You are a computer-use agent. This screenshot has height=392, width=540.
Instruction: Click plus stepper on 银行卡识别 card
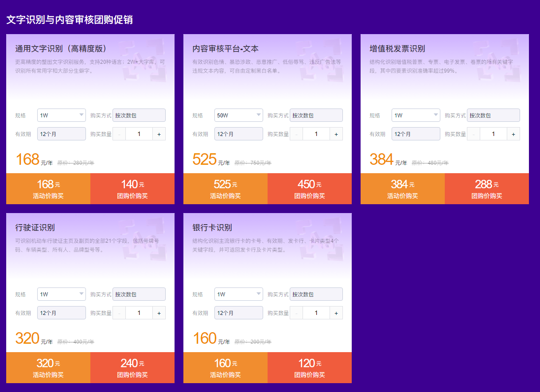pyautogui.click(x=336, y=313)
